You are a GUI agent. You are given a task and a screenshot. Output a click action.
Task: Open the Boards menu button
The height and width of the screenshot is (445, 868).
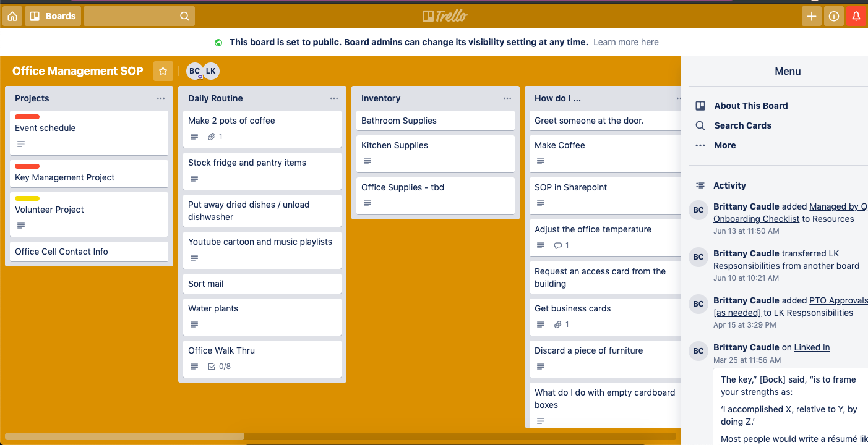pos(53,16)
